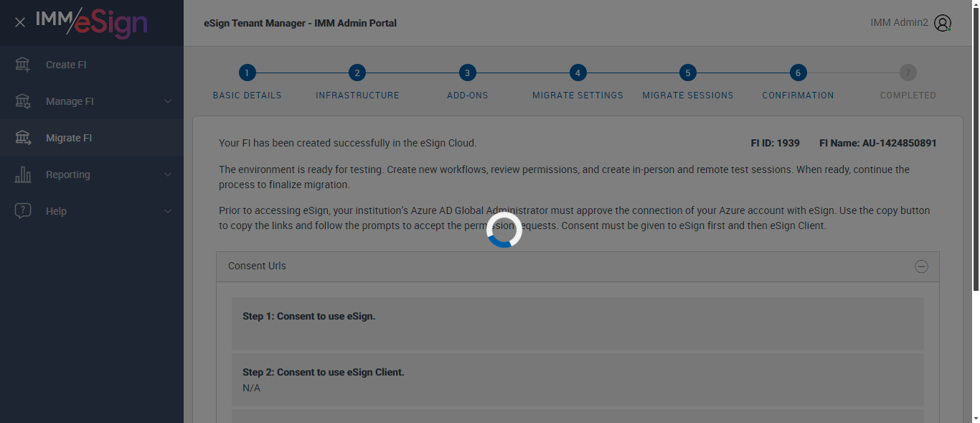Open Reporting menu item
The height and width of the screenshot is (423, 980).
[92, 175]
